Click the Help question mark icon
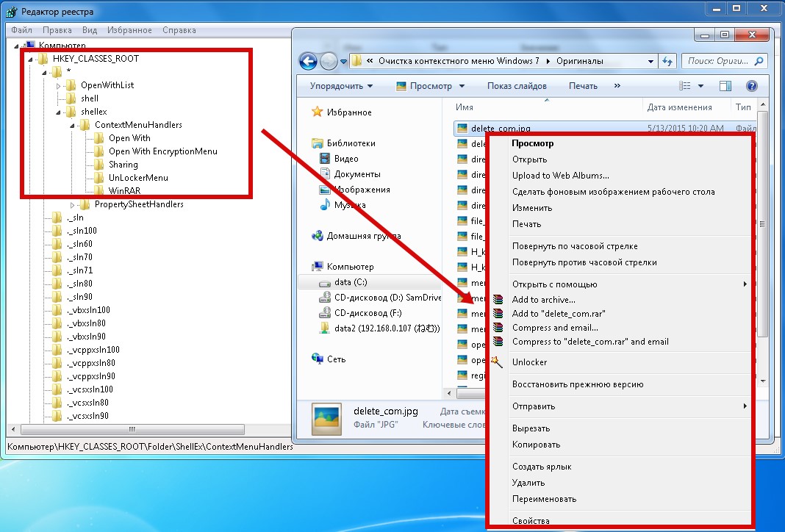The image size is (785, 532). tap(751, 86)
